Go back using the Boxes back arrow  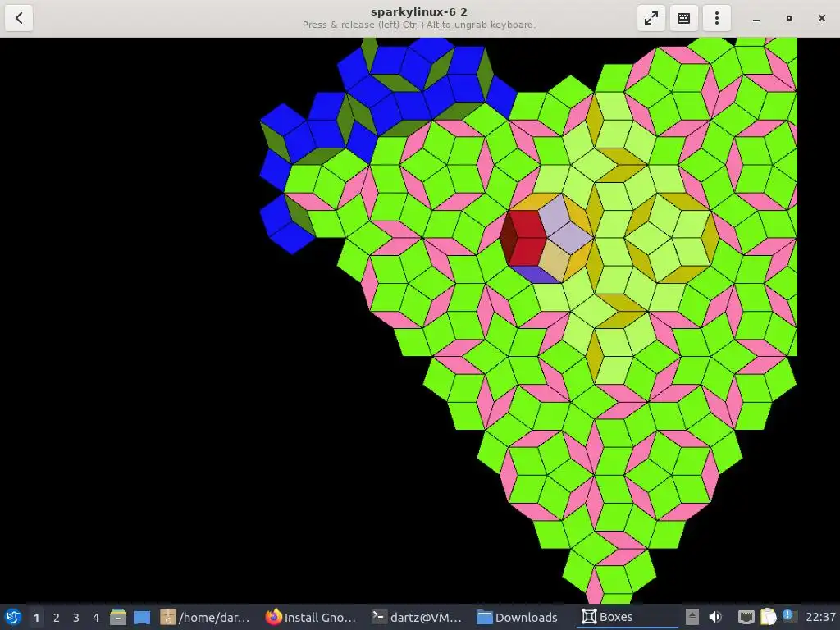[19, 18]
